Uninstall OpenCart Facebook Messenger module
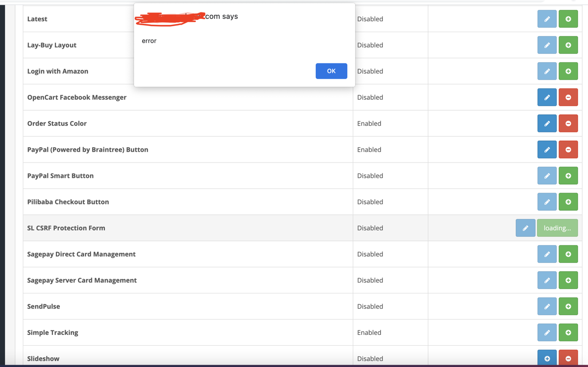Viewport: 588px width, 367px height. click(x=568, y=97)
